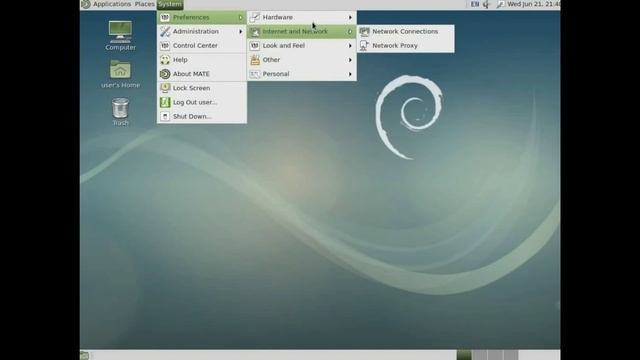This screenshot has width=640, height=360.
Task: Click the Hardware submenu icon
Action: click(x=255, y=17)
